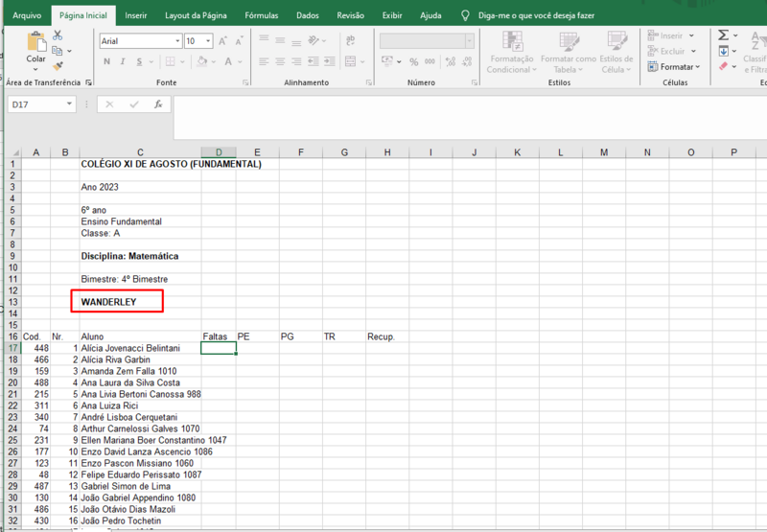Open the Arquivo tab

27,15
